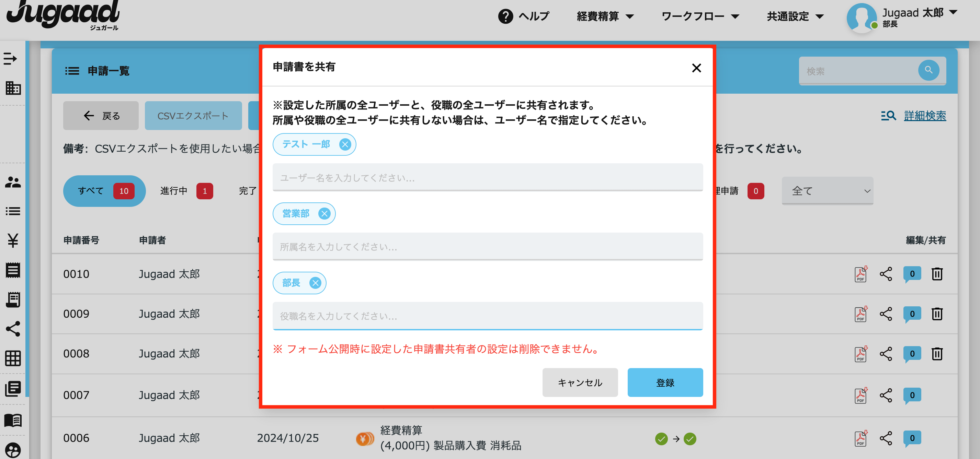Download PDF for application 0007
The width and height of the screenshot is (980, 459).
coord(861,395)
